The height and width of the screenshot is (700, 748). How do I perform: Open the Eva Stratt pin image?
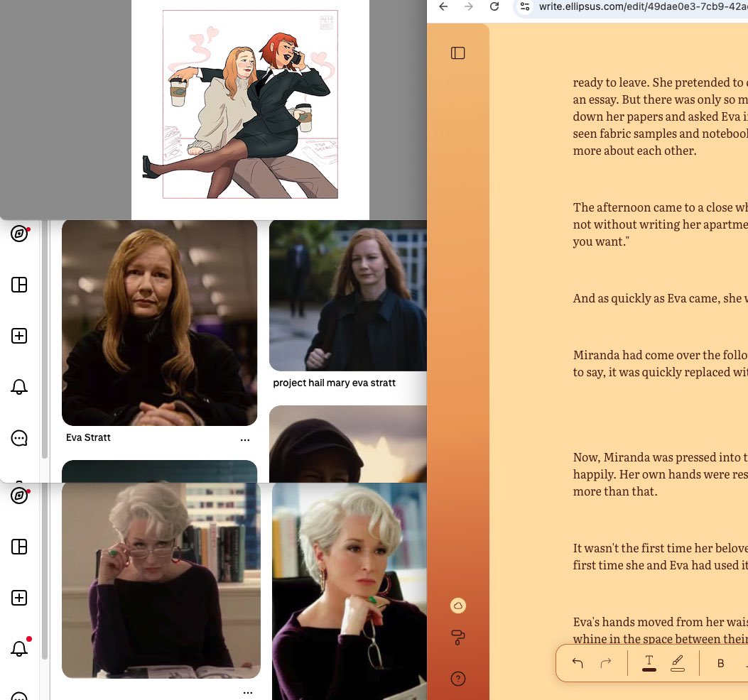pyautogui.click(x=159, y=323)
